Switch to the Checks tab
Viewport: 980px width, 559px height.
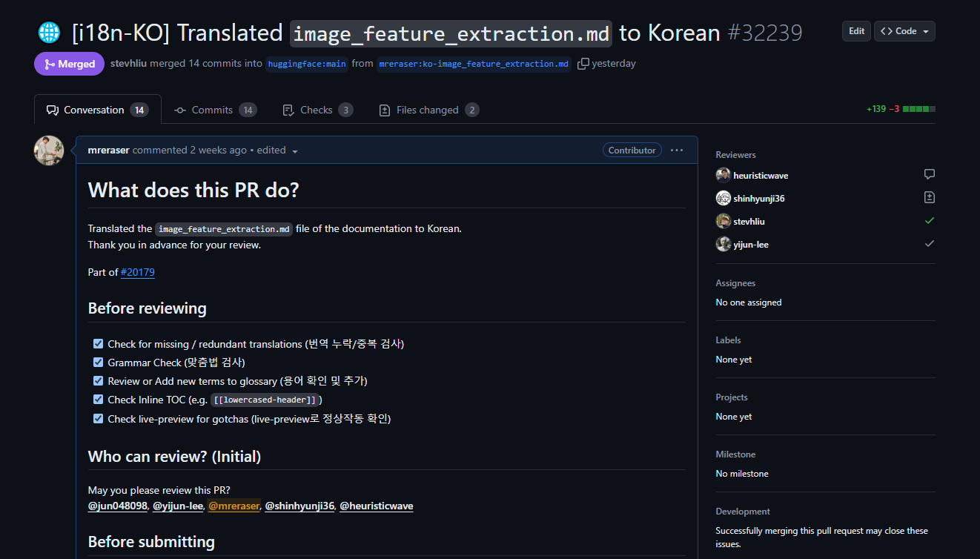pyautogui.click(x=317, y=110)
